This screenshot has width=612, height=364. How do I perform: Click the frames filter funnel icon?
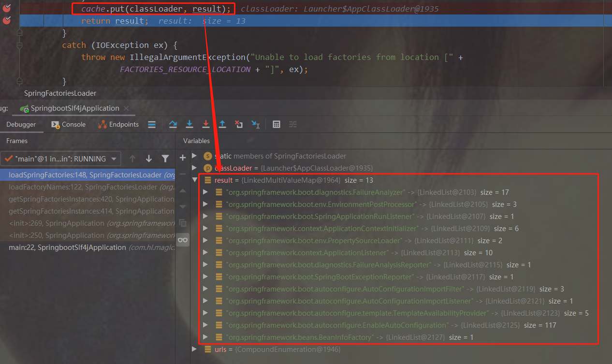(x=165, y=159)
